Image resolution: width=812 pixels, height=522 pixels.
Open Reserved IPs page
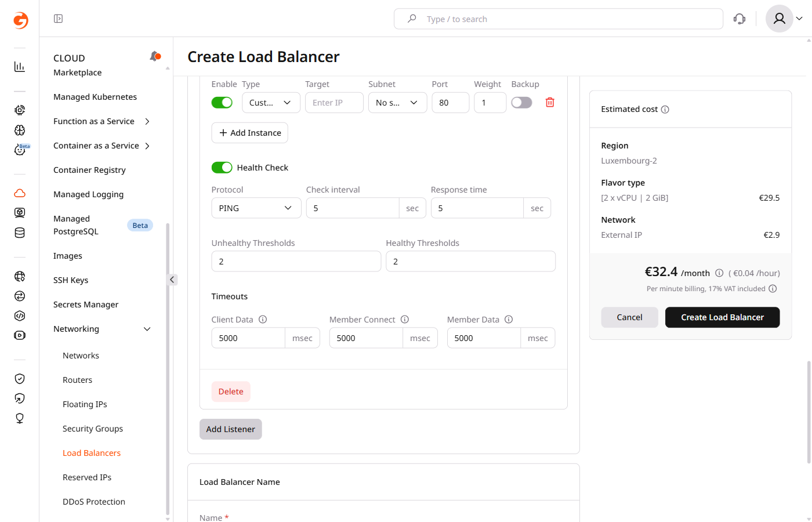pos(87,477)
